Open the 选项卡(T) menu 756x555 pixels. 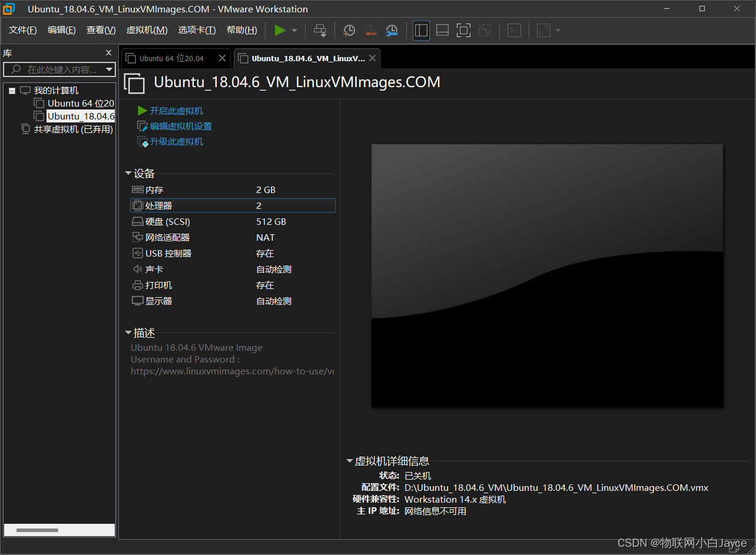point(197,30)
